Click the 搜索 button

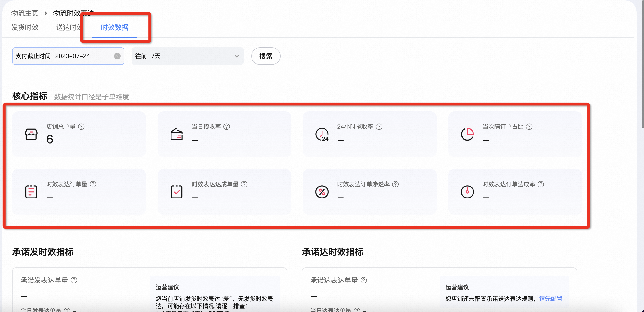[x=265, y=56]
